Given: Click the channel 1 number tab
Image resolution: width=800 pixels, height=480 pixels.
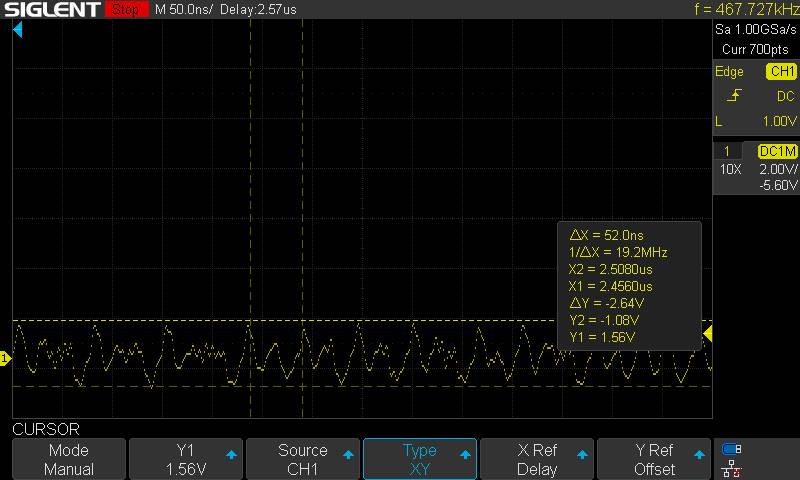Looking at the screenshot, I should point(727,151).
